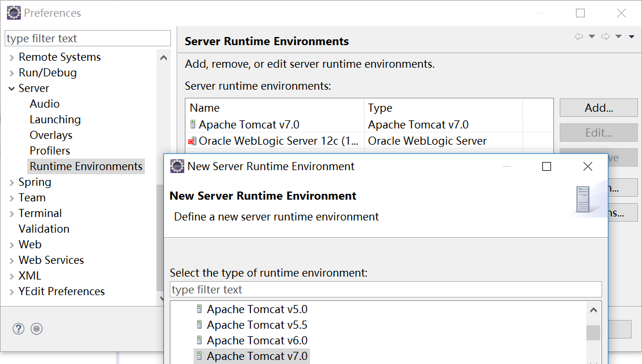The width and height of the screenshot is (642, 364).
Task: Close the New Server Runtime Environment dialog
Action: tap(588, 167)
